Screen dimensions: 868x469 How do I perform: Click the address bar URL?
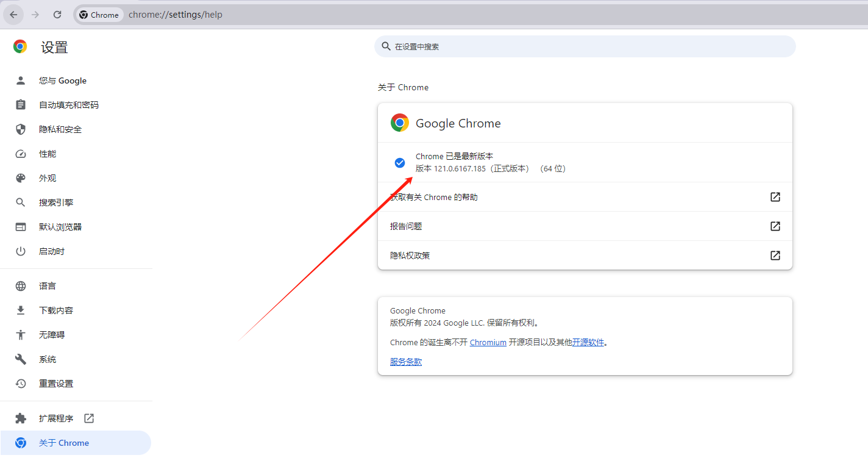(176, 15)
